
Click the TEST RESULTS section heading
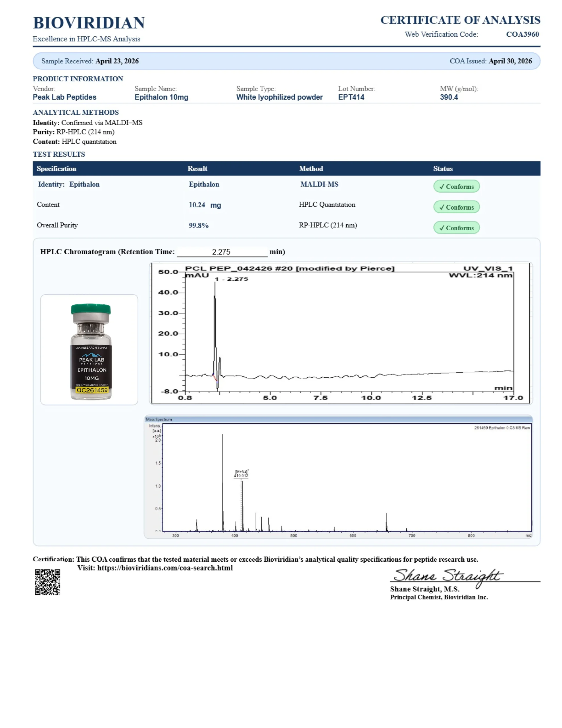[x=59, y=154]
